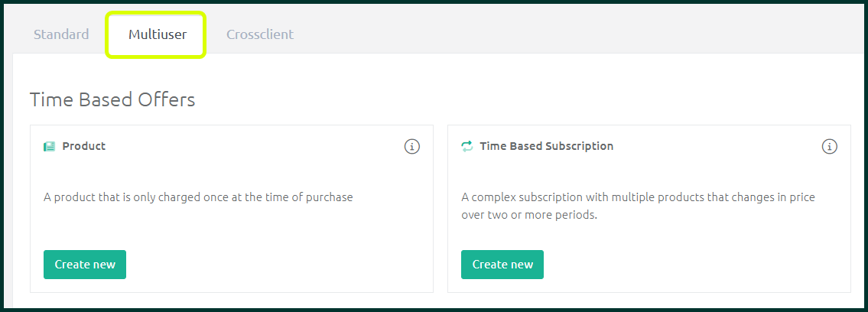Click the Time Based Offers heading
The image size is (868, 312).
click(x=112, y=99)
